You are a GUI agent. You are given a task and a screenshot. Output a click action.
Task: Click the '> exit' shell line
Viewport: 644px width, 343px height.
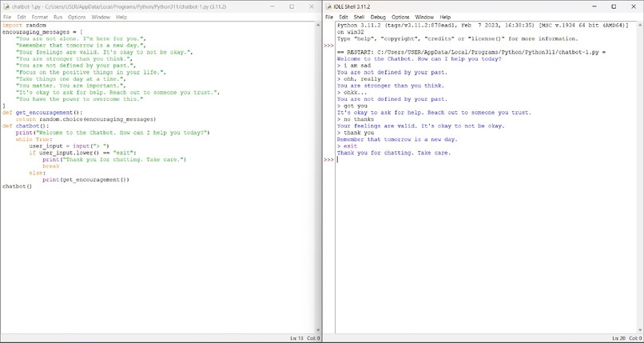click(x=348, y=146)
